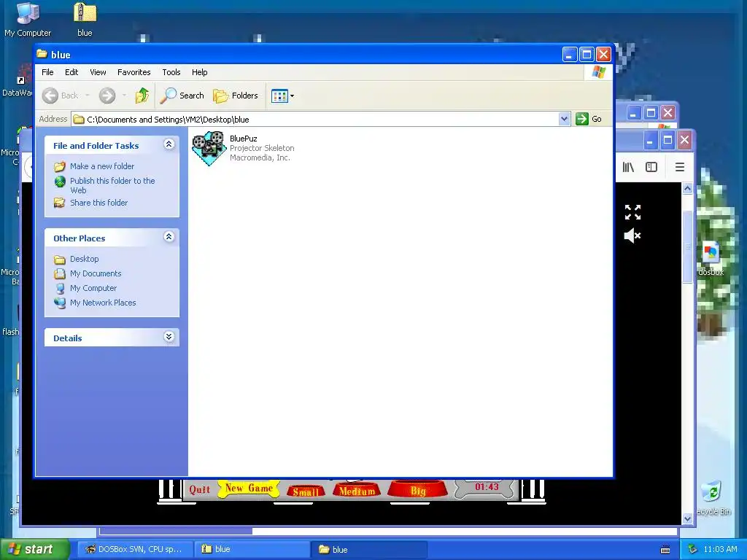Select the Big puzzle size bowl

click(418, 490)
